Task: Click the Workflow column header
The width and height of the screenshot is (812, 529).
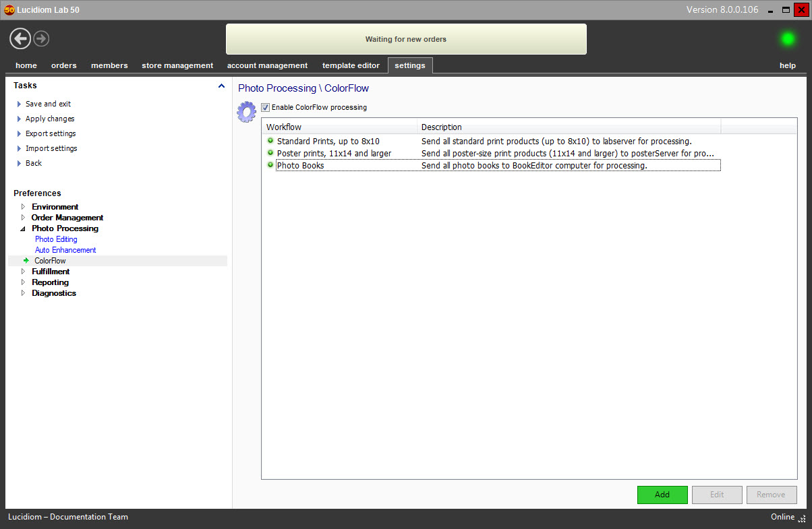Action: point(339,127)
